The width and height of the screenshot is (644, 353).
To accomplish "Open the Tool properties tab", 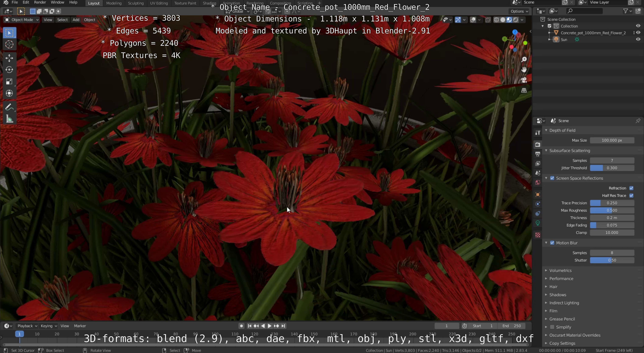I will (x=538, y=132).
